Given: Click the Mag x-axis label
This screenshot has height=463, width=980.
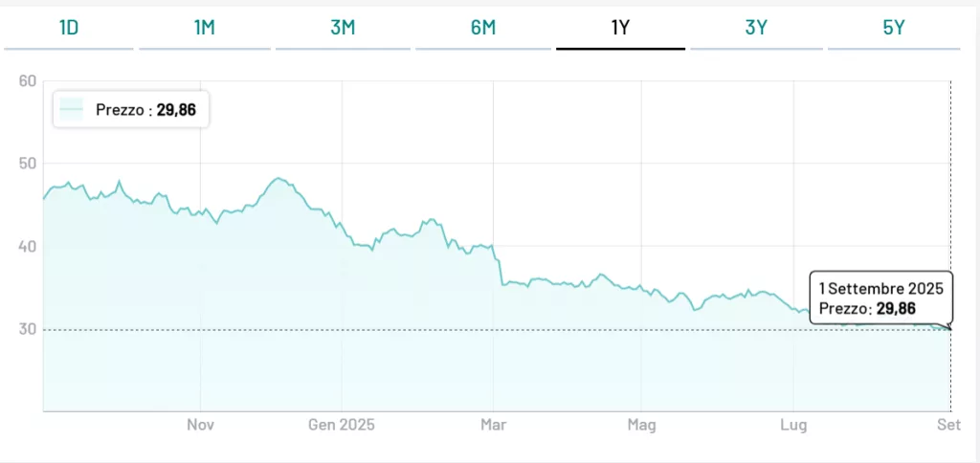Looking at the screenshot, I should pyautogui.click(x=640, y=424).
